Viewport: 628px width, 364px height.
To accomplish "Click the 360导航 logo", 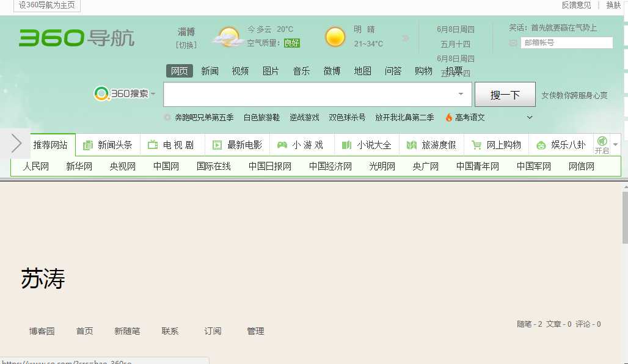I will point(76,38).
